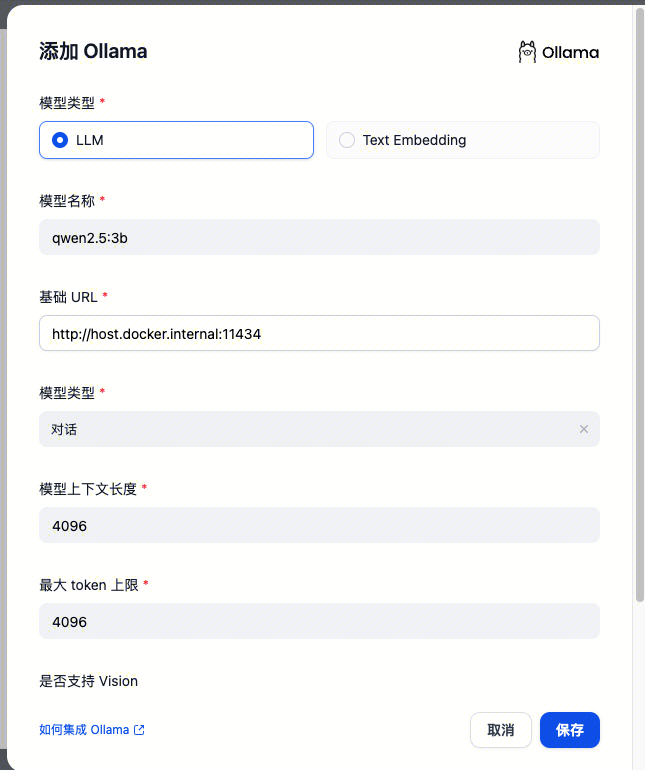Image resolution: width=645 pixels, height=770 pixels.
Task: Select the LLM radio button
Action: click(60, 140)
